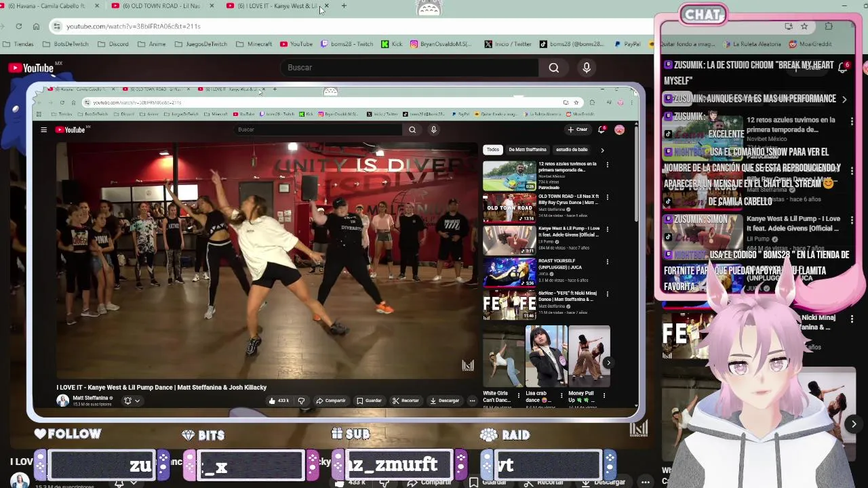Click the Recortar clip button, inner window
868x488 pixels.
pyautogui.click(x=406, y=401)
